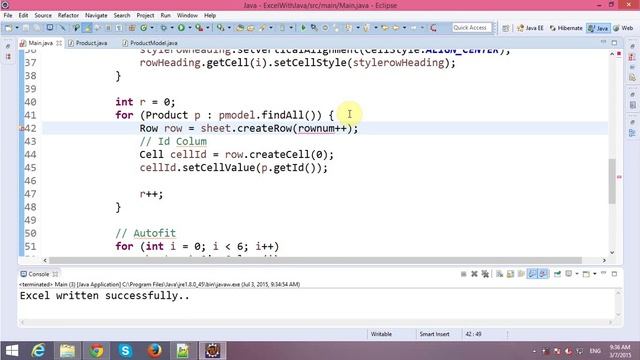Click Remove Launch X icon in Console
Image resolution: width=640 pixels, height=360 pixels.
[474, 274]
